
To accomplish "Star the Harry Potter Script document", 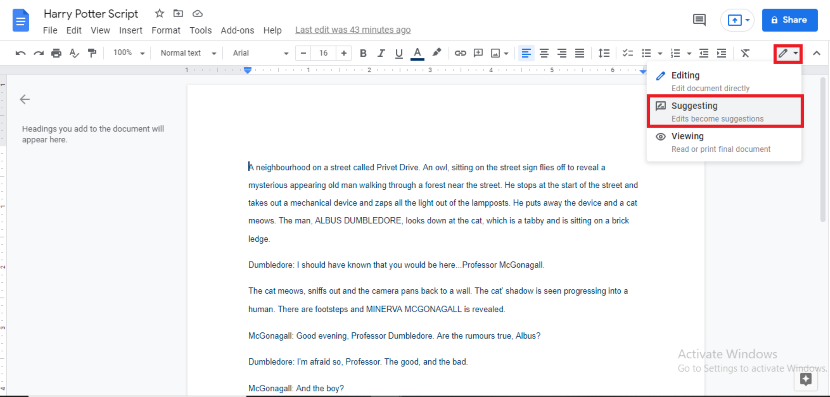I will (x=159, y=13).
